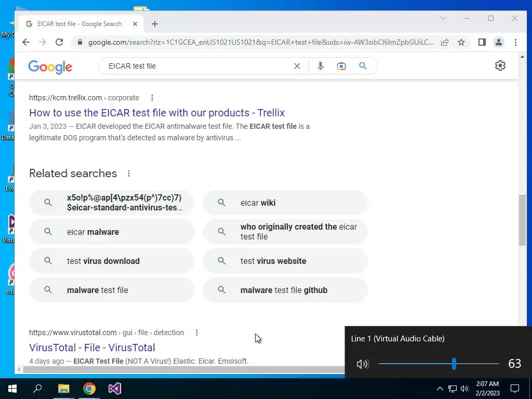
Task: Mute Line 1 Virtual Audio Cable speaker
Action: pos(362,364)
